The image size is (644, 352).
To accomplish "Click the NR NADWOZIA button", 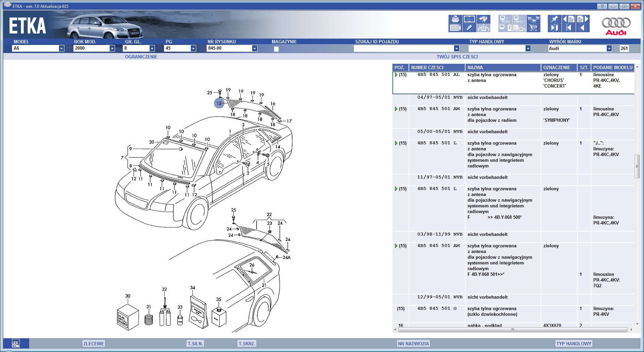I will (413, 344).
